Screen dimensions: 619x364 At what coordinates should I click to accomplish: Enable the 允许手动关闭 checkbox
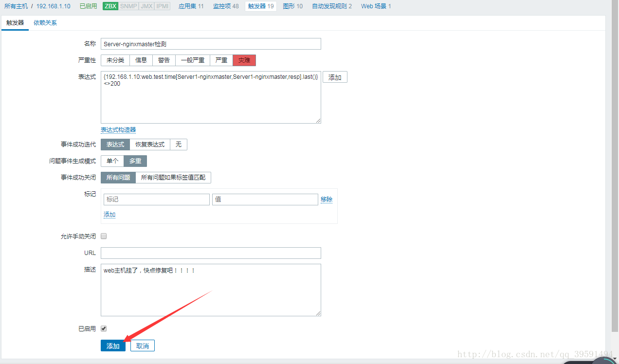[x=103, y=236]
